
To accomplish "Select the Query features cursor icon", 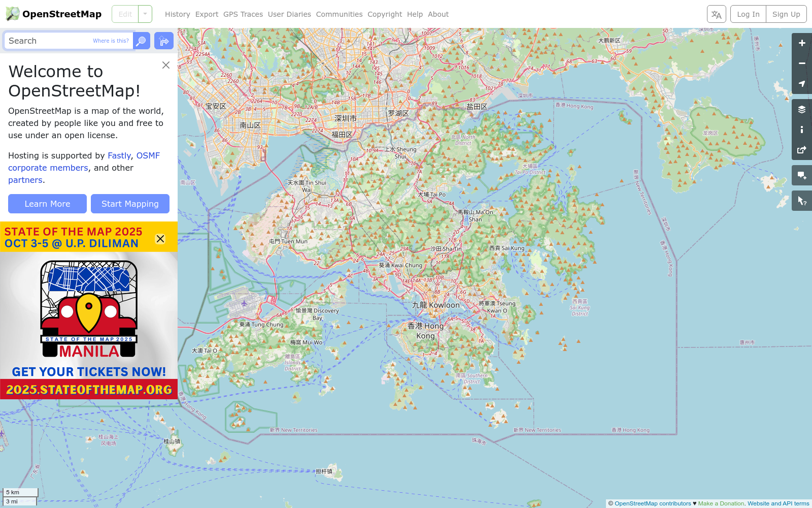I will point(802,201).
